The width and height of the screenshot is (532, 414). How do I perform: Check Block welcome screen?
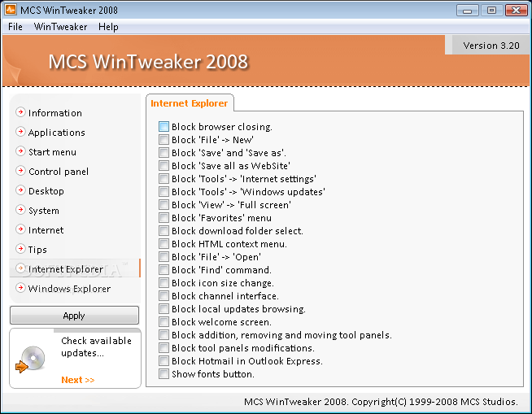pyautogui.click(x=164, y=322)
